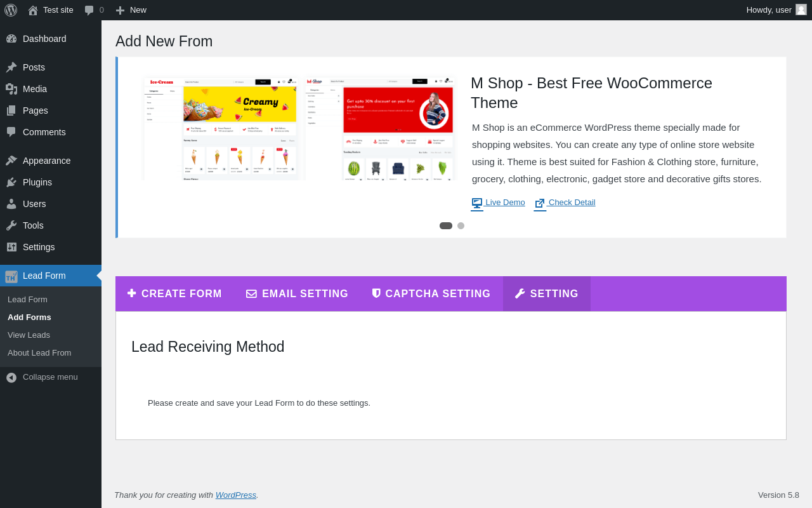This screenshot has width=812, height=508.
Task: Open the Dashboard menu item
Action: click(51, 39)
